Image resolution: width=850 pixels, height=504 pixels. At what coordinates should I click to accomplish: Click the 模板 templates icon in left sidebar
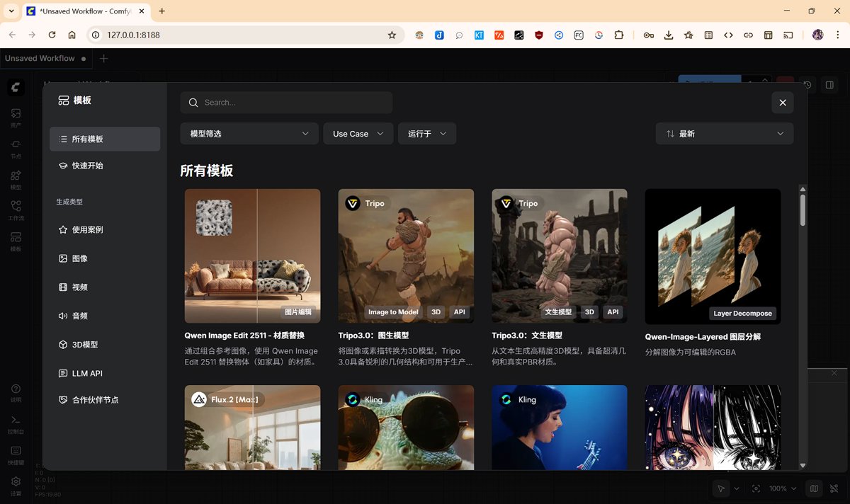(x=16, y=241)
